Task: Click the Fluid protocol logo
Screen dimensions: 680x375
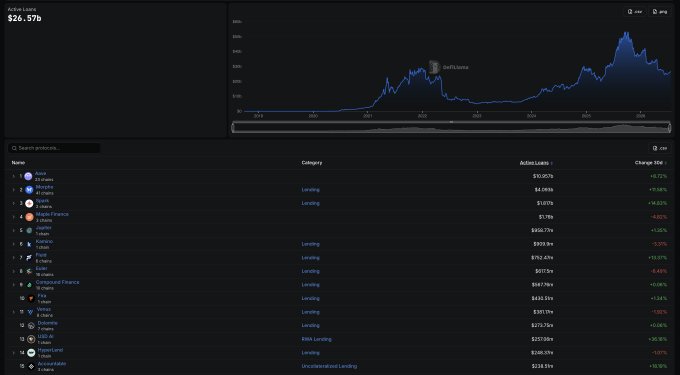Action: point(29,258)
